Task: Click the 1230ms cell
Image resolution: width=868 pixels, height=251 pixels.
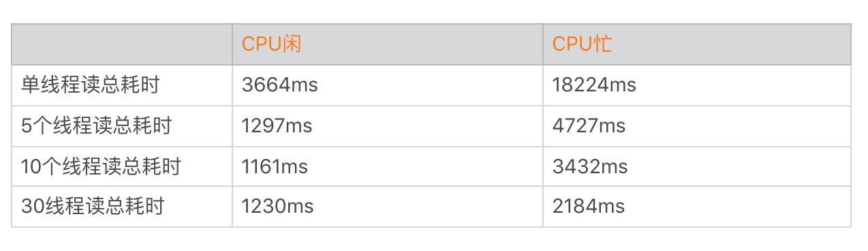Action: point(278,207)
